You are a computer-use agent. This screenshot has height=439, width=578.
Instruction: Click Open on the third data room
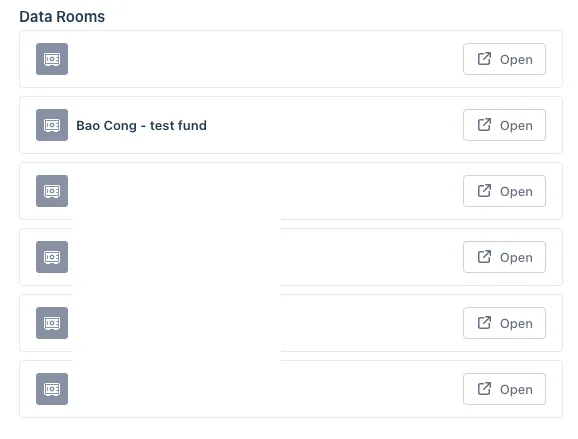[x=504, y=191]
